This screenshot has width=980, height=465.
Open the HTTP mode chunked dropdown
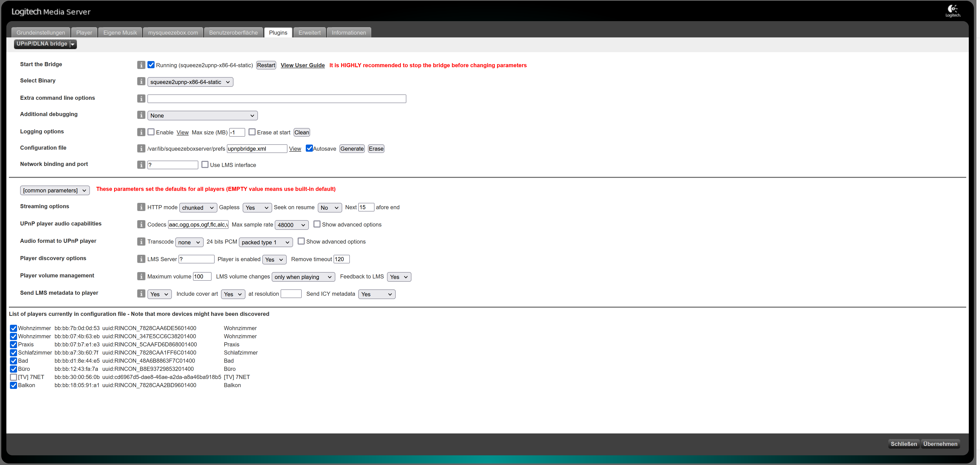point(198,208)
